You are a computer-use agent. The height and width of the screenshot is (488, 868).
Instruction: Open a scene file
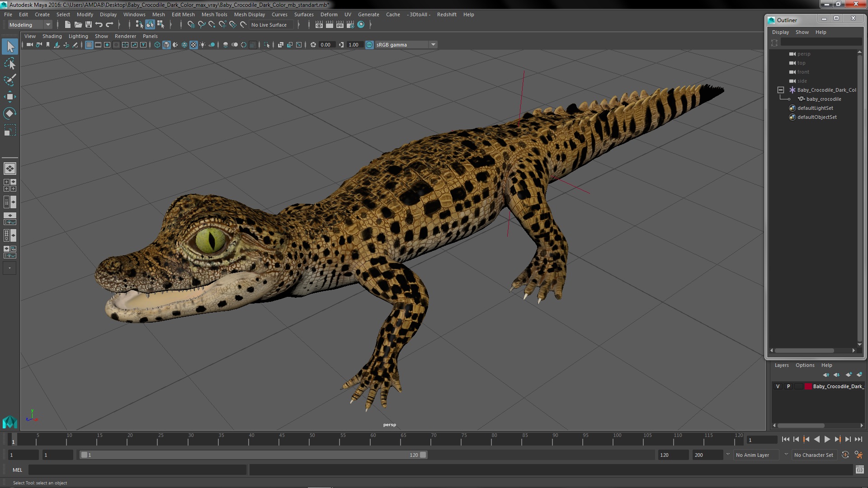pos(78,25)
